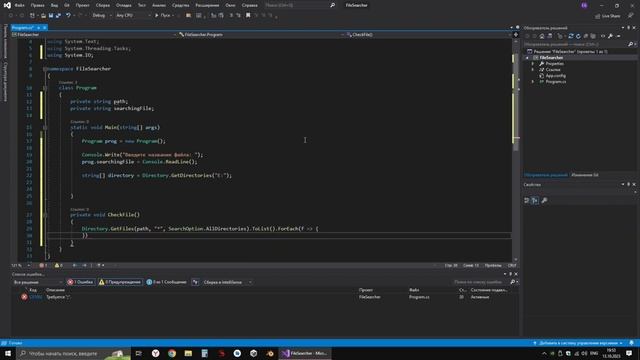This screenshot has height=360, width=640.
Task: Click the FileSearcher Visual Studio taskbar button
Action: 306,353
